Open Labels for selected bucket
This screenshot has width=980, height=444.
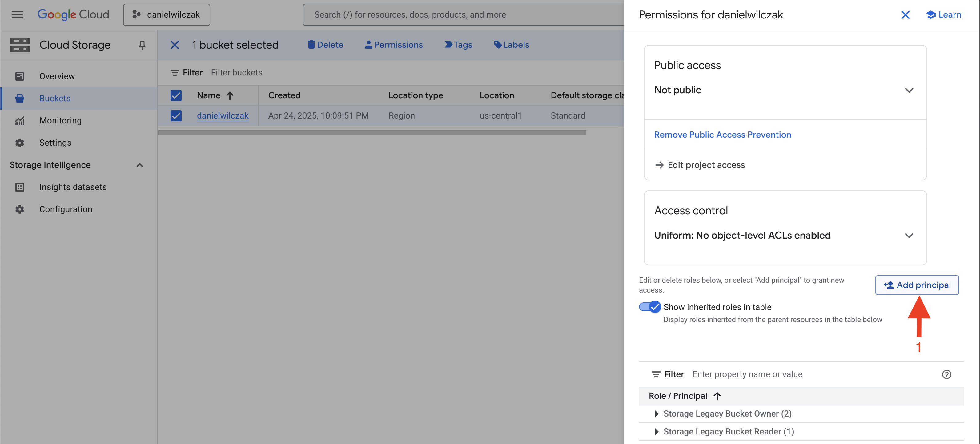(x=511, y=45)
